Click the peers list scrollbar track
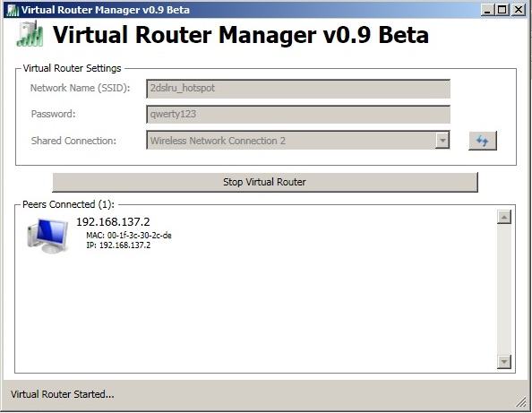 coord(504,289)
